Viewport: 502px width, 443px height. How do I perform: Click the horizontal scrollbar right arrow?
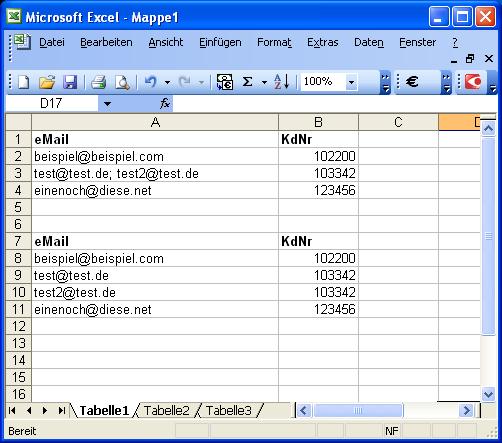pyautogui.click(x=466, y=410)
